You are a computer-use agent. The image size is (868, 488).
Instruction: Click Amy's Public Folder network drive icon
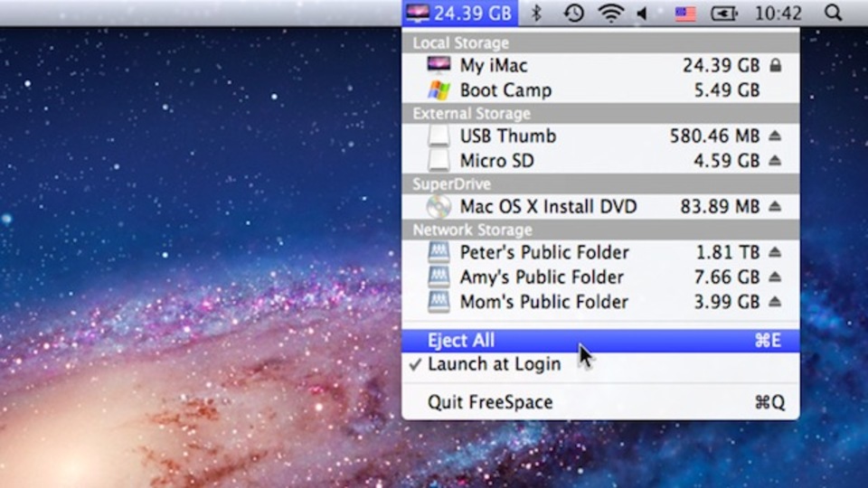point(439,277)
